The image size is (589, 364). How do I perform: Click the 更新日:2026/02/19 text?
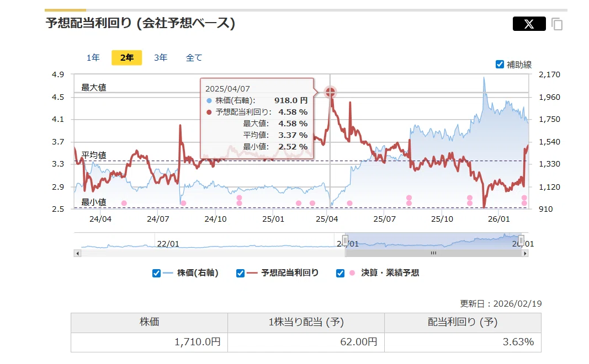click(x=501, y=303)
